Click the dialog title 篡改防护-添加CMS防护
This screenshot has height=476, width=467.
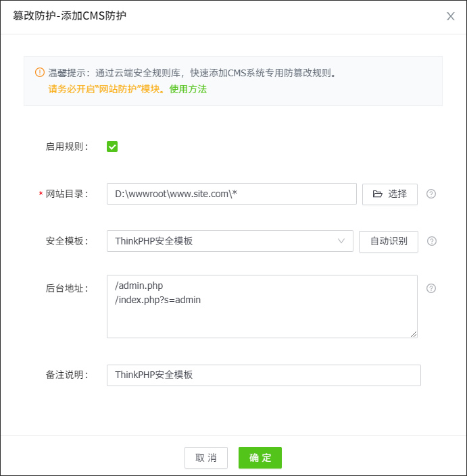tap(70, 16)
